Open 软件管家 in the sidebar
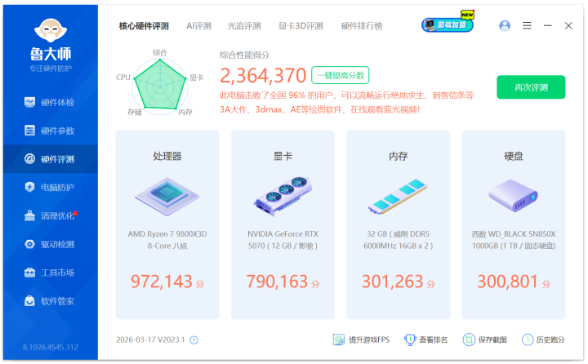The height and width of the screenshot is (364, 588). [x=51, y=301]
